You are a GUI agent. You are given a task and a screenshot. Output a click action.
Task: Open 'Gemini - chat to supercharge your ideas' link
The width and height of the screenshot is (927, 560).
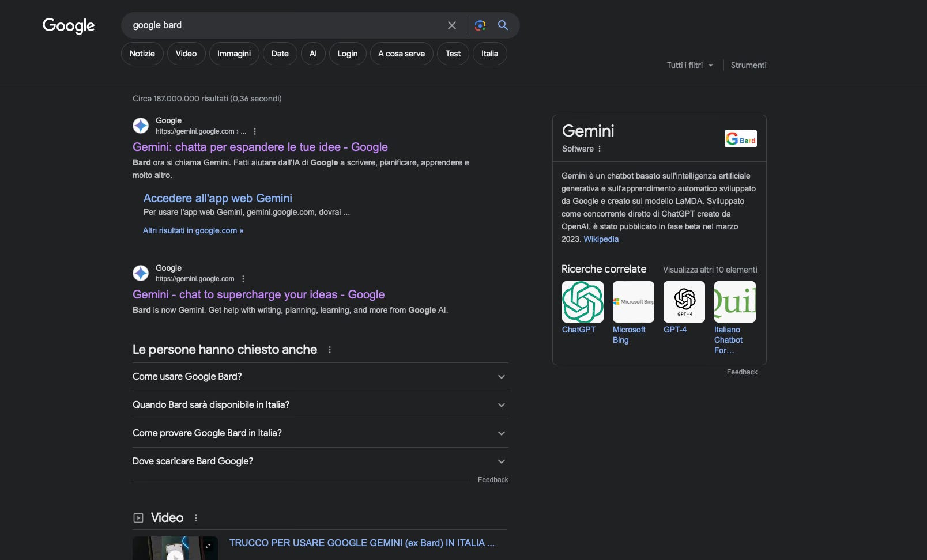[259, 294]
